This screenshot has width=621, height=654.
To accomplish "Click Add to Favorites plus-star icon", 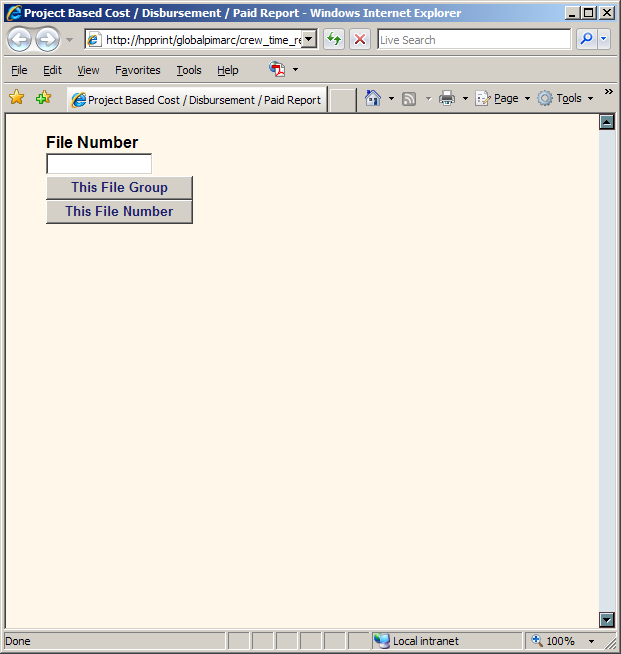I will 43,98.
